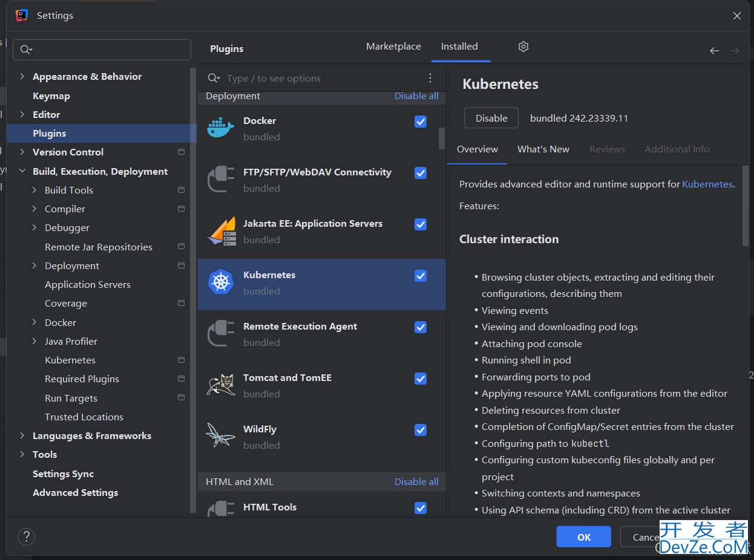This screenshot has width=754, height=560.
Task: Click the Disable button for Kubernetes
Action: (491, 118)
